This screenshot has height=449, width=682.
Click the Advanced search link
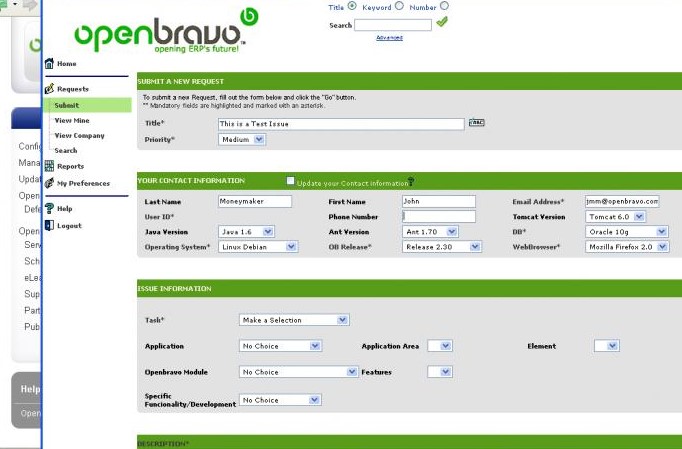[x=389, y=38]
